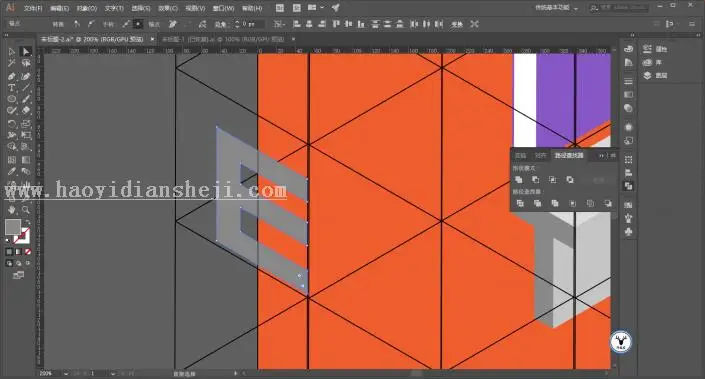
Task: Reset to default fill and stroke
Action: [x=8, y=240]
